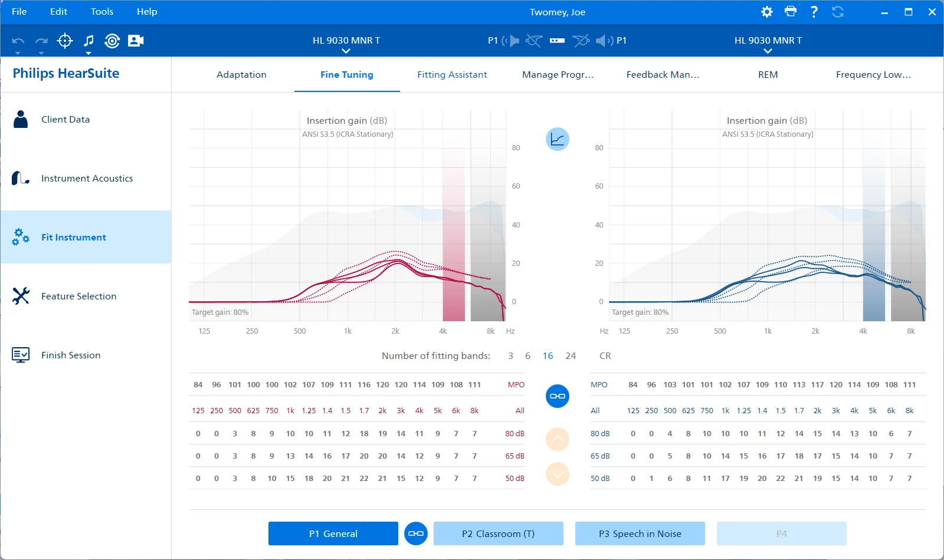This screenshot has width=944, height=560.
Task: Mute the left hearing aid crossed icon
Action: [534, 41]
